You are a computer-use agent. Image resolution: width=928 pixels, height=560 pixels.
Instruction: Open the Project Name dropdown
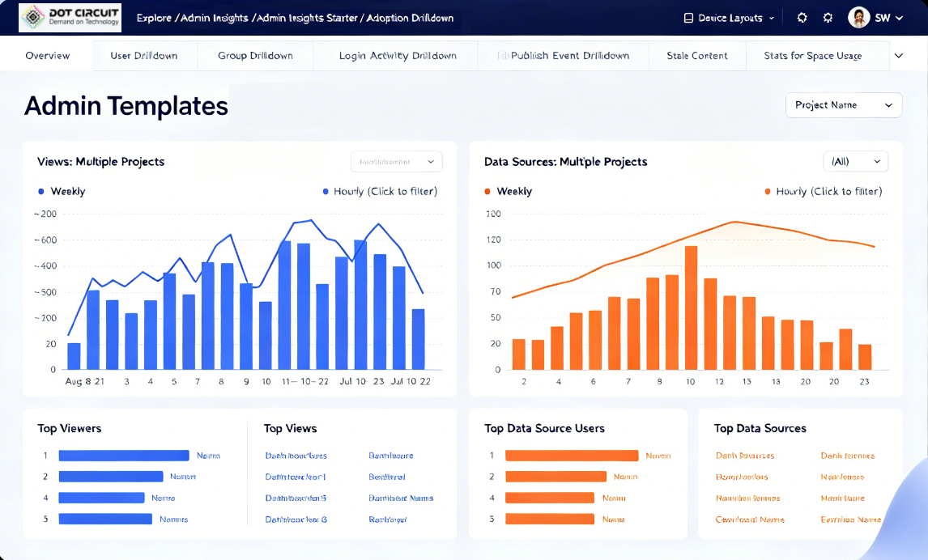click(x=843, y=104)
